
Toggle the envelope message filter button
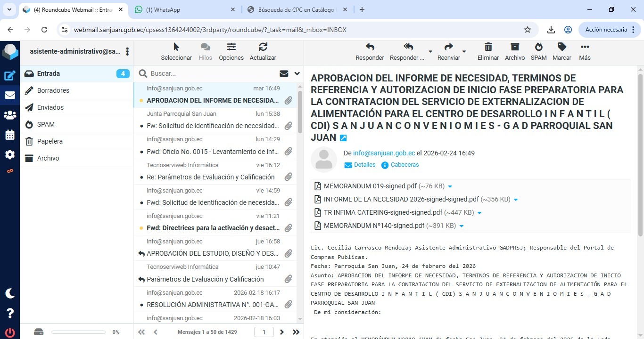pos(284,73)
